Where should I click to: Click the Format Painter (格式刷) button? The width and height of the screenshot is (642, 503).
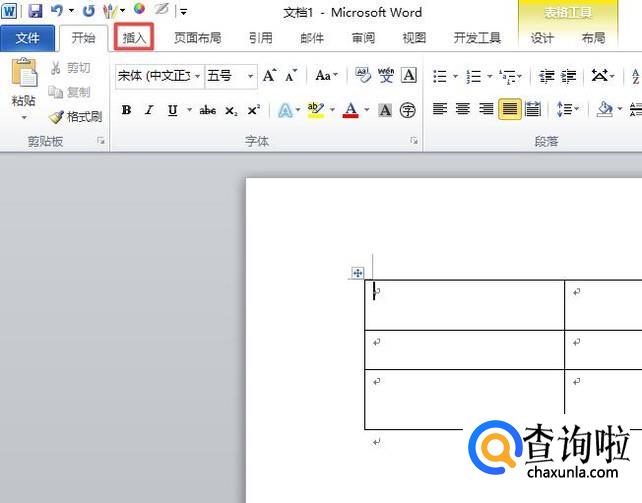click(x=76, y=117)
